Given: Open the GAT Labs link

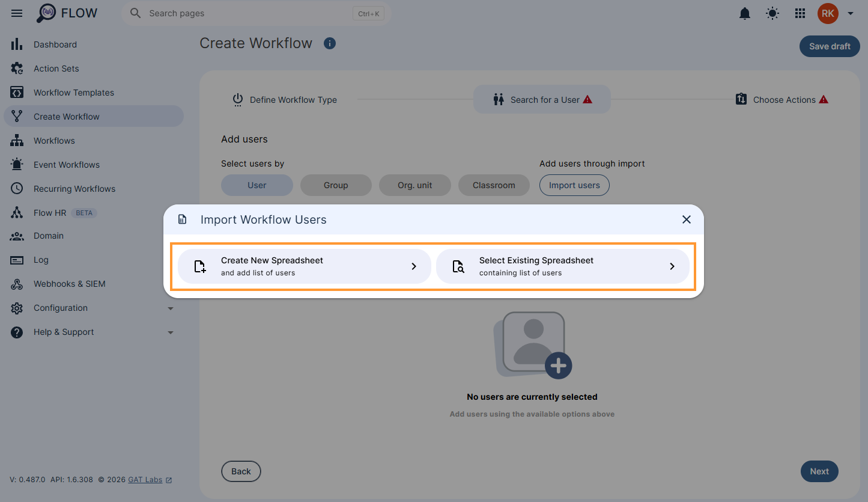Looking at the screenshot, I should pyautogui.click(x=145, y=480).
